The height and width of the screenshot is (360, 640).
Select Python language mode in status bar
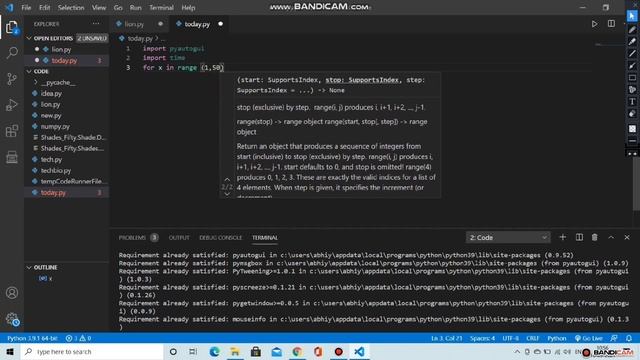(557, 338)
